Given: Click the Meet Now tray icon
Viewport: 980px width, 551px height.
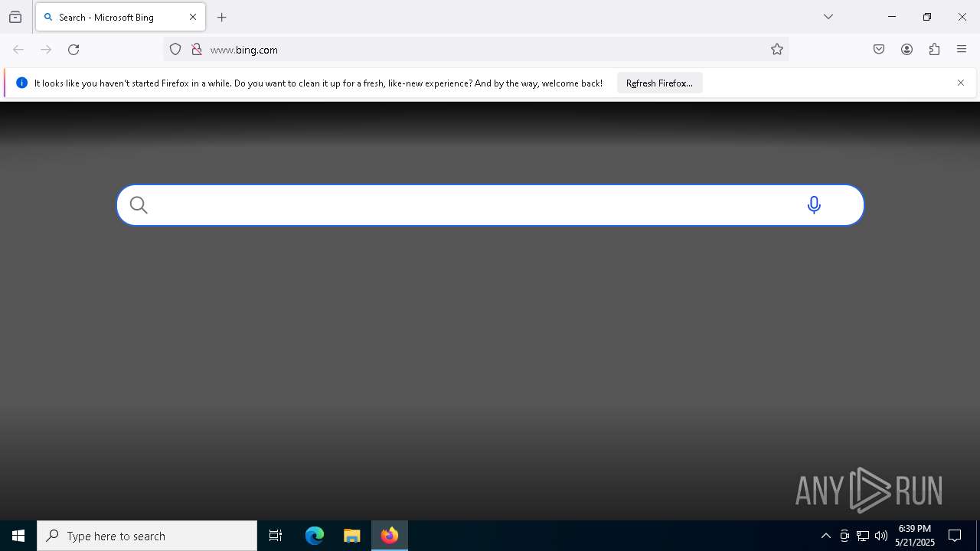Looking at the screenshot, I should pyautogui.click(x=844, y=536).
